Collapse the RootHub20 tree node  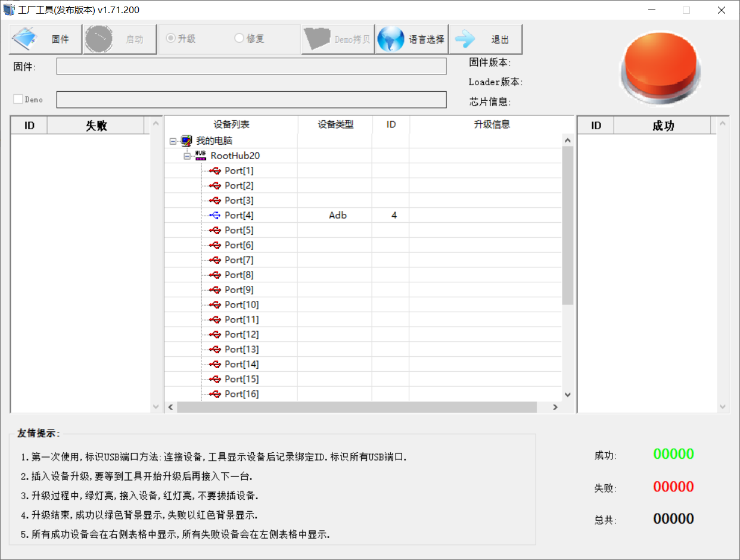(x=187, y=156)
